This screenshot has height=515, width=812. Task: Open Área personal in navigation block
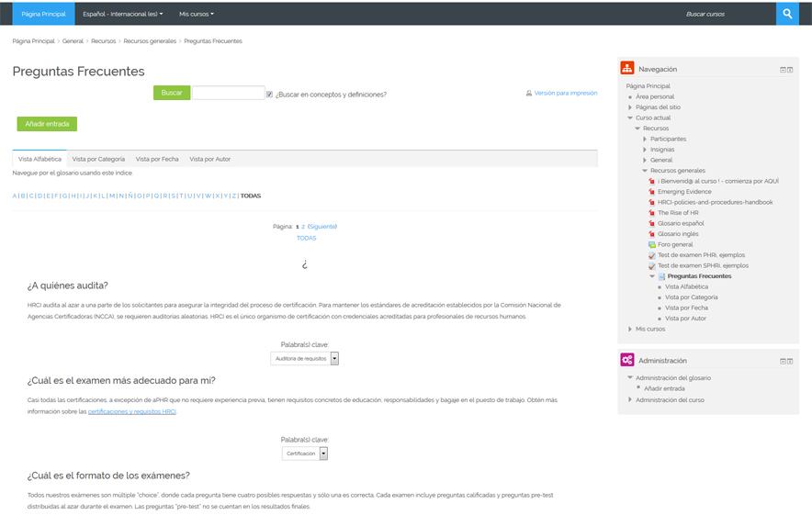pyautogui.click(x=655, y=96)
